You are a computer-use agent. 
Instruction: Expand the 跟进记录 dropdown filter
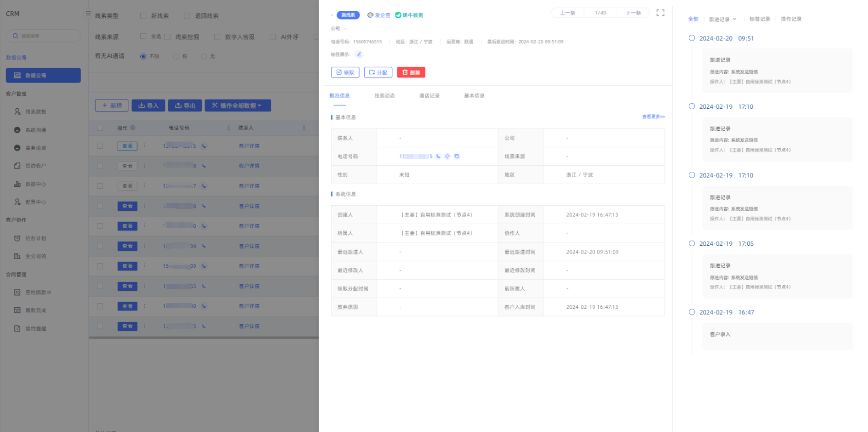coord(723,19)
